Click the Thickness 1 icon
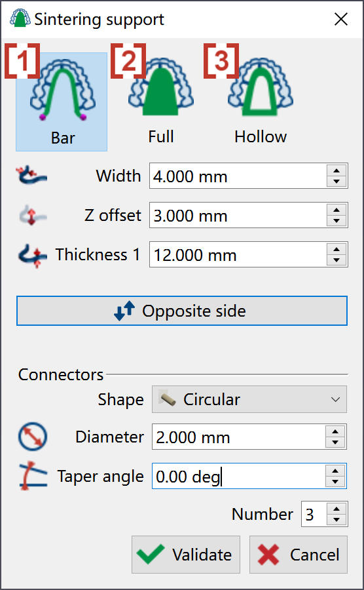This screenshot has width=364, height=590. [x=32, y=256]
